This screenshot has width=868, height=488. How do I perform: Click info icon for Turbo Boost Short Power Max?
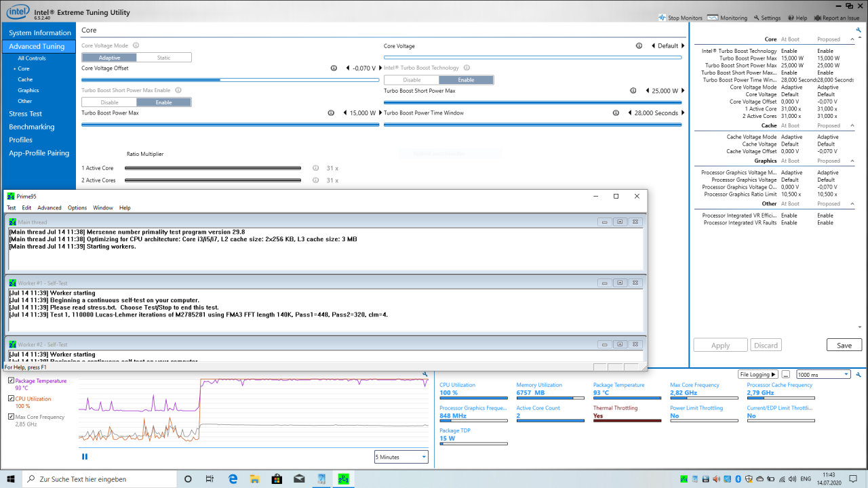633,90
